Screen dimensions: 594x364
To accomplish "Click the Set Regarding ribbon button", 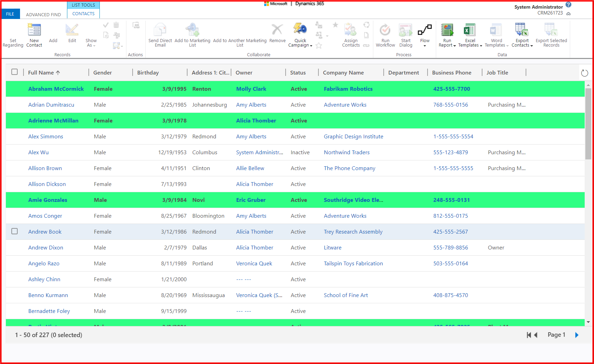I will coord(13,43).
